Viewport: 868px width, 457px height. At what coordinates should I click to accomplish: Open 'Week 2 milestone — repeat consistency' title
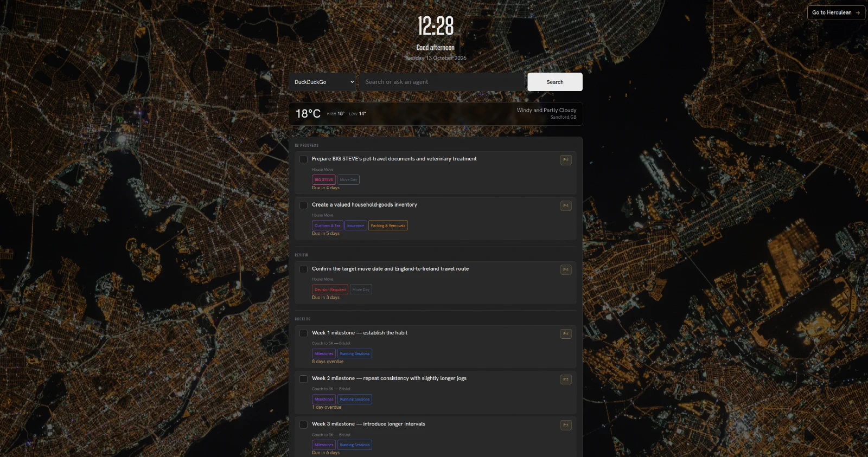coord(389,378)
